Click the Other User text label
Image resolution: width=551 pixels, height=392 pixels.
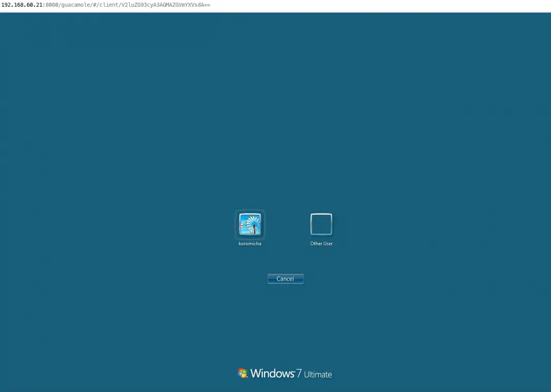coord(321,243)
